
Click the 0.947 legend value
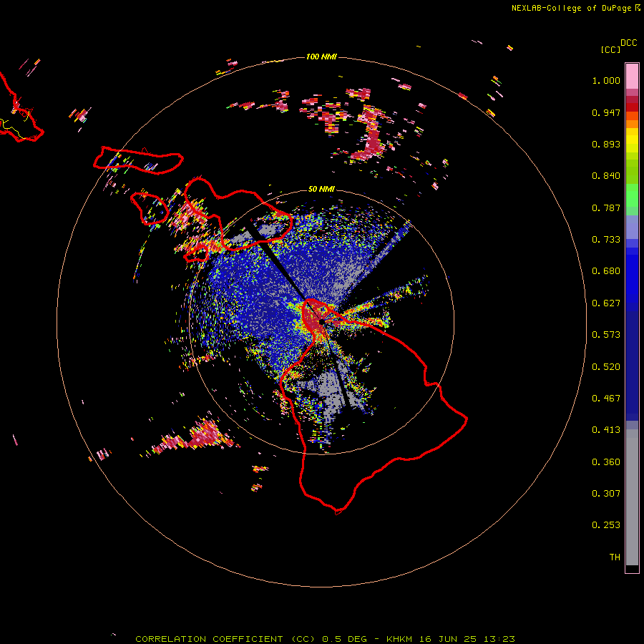(x=606, y=112)
